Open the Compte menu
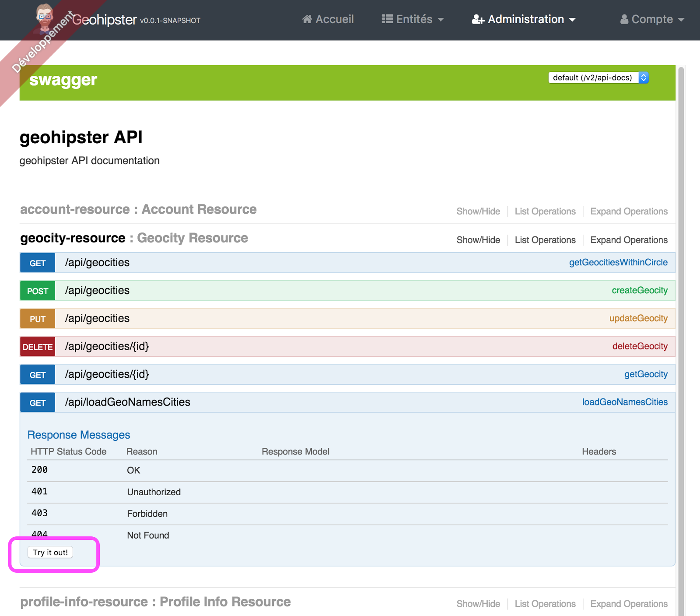Viewport: 700px width, 616px height. point(652,19)
